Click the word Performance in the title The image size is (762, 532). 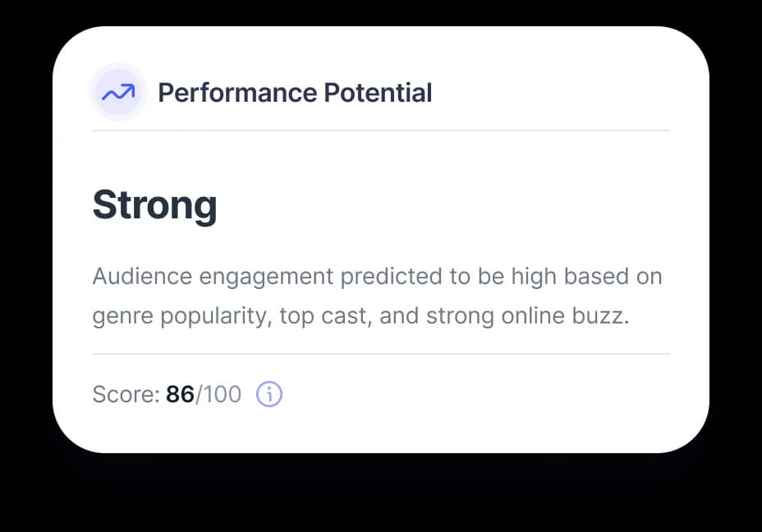(237, 93)
